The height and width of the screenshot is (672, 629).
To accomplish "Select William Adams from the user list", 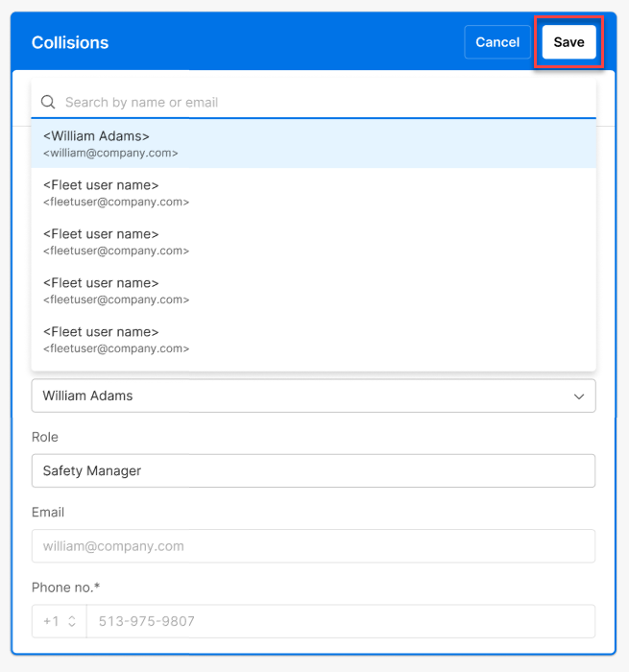I will [x=96, y=136].
